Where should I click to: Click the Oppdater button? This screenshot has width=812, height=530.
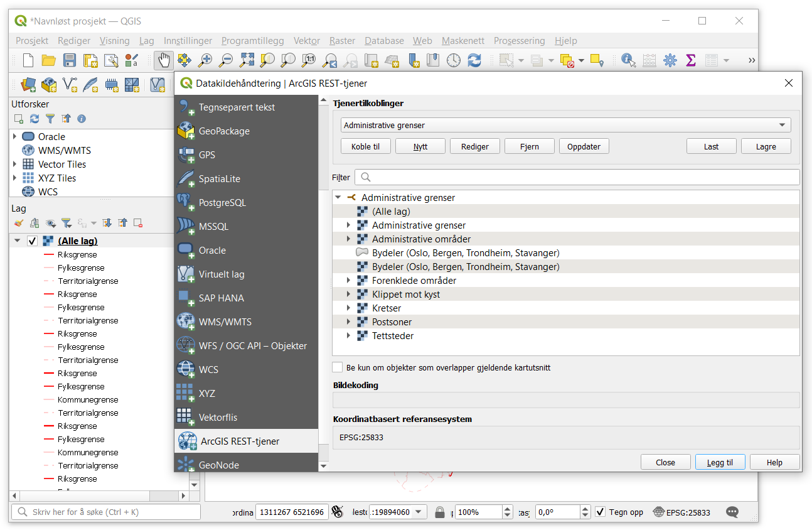pyautogui.click(x=584, y=146)
